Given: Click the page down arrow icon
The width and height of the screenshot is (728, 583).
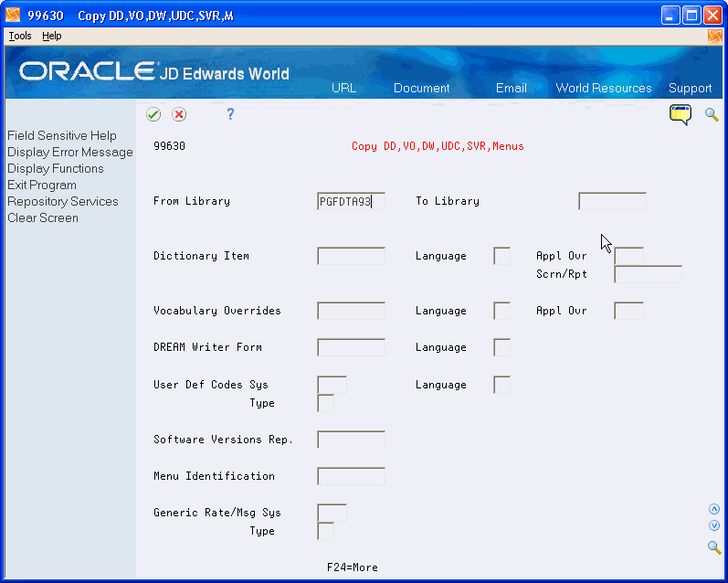Looking at the screenshot, I should click(x=714, y=525).
